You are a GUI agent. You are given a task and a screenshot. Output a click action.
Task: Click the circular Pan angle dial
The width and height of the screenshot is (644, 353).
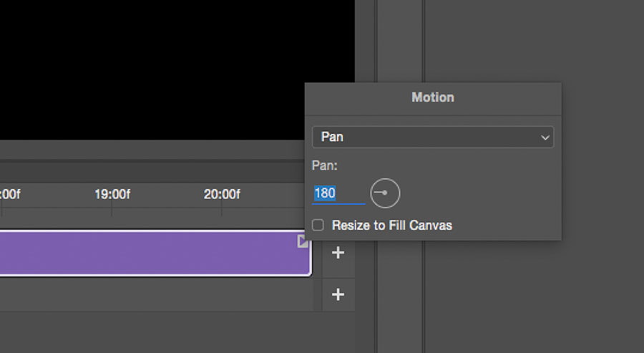pos(385,193)
